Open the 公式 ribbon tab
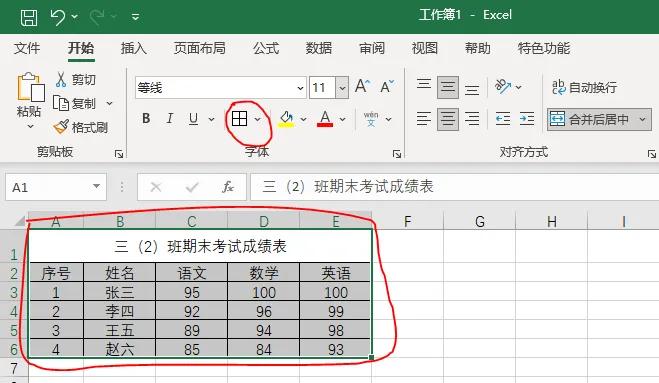This screenshot has height=383, width=659. 266,48
